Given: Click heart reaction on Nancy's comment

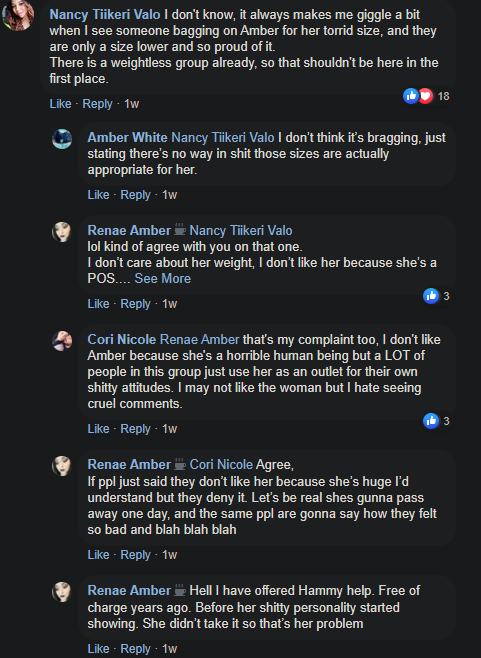Looking at the screenshot, I should 425,96.
